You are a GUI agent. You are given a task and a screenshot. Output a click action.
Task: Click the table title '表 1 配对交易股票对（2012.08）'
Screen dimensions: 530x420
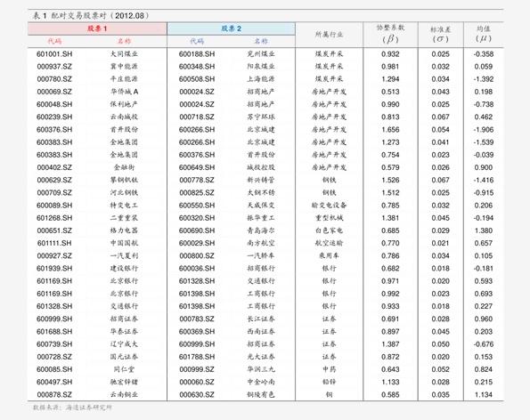(x=91, y=15)
